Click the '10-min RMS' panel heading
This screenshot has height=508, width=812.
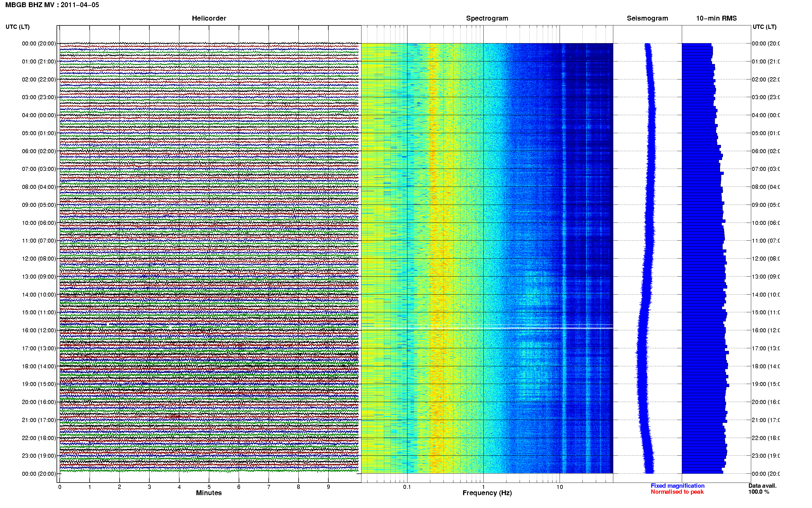click(716, 18)
